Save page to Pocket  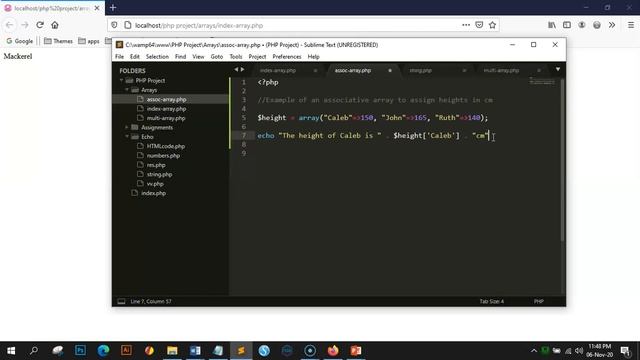[x=479, y=25]
